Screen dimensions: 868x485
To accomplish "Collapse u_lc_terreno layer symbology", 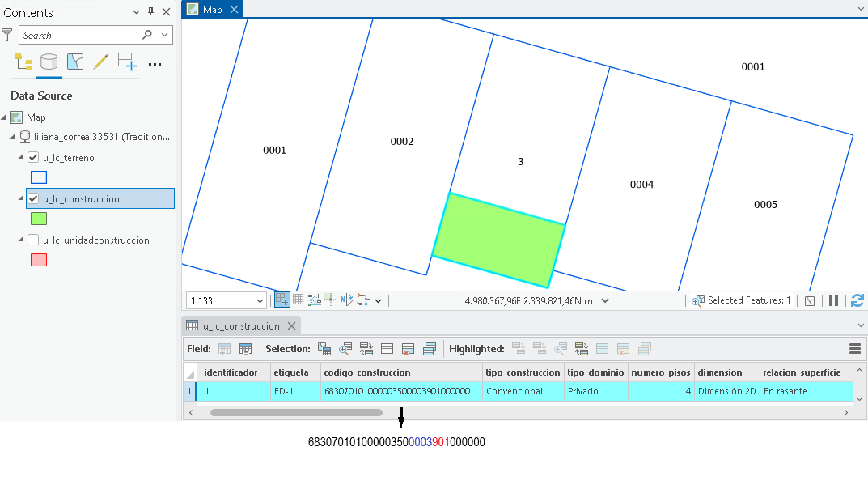I will [x=21, y=157].
